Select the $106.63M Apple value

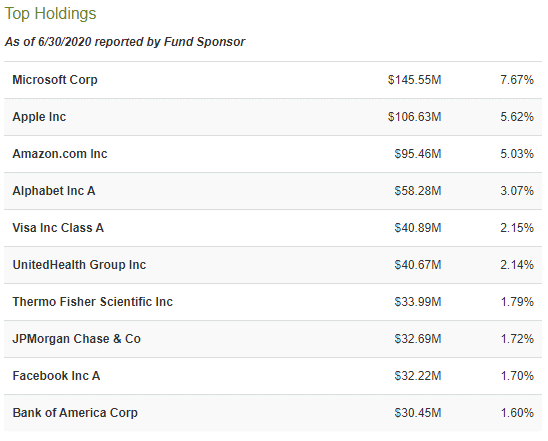(414, 117)
